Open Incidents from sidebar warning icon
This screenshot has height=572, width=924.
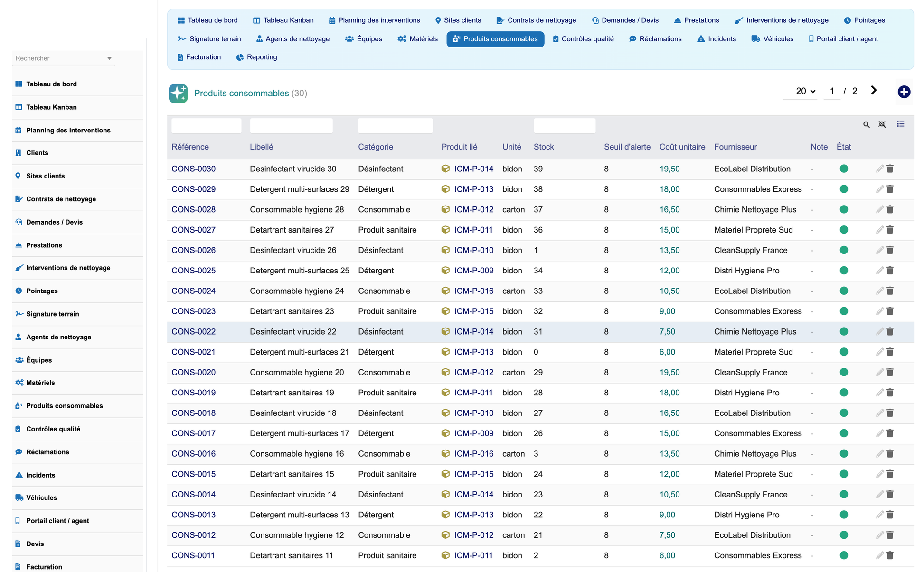coord(19,475)
